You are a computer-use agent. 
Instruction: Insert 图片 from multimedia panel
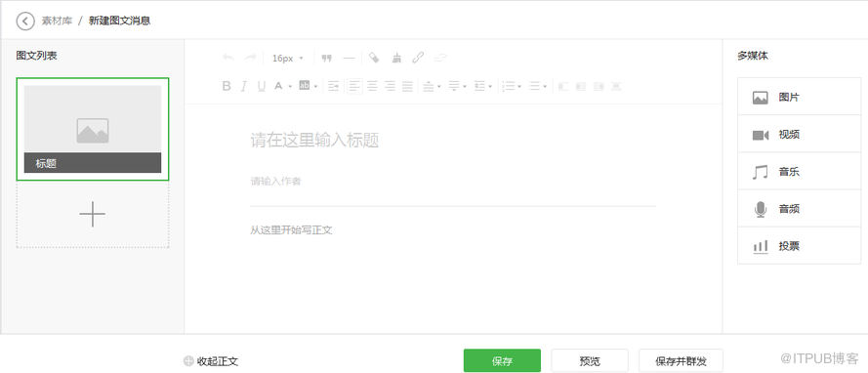pos(799,97)
